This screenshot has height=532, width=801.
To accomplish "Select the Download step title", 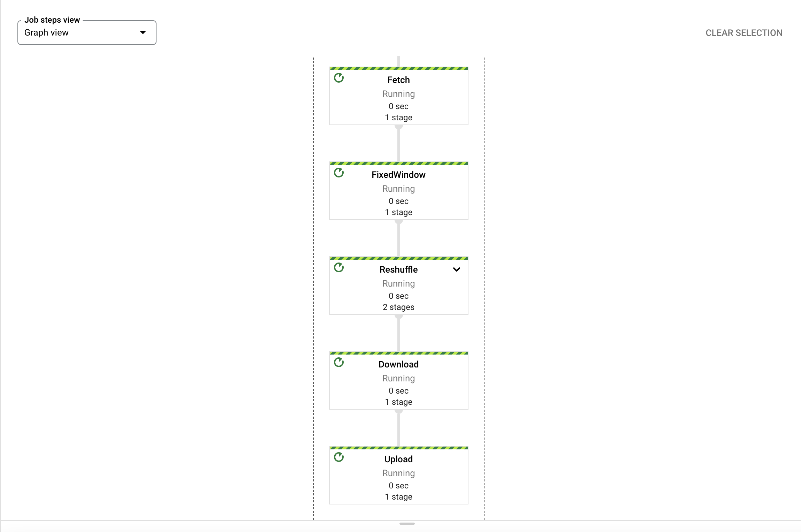I will (398, 364).
